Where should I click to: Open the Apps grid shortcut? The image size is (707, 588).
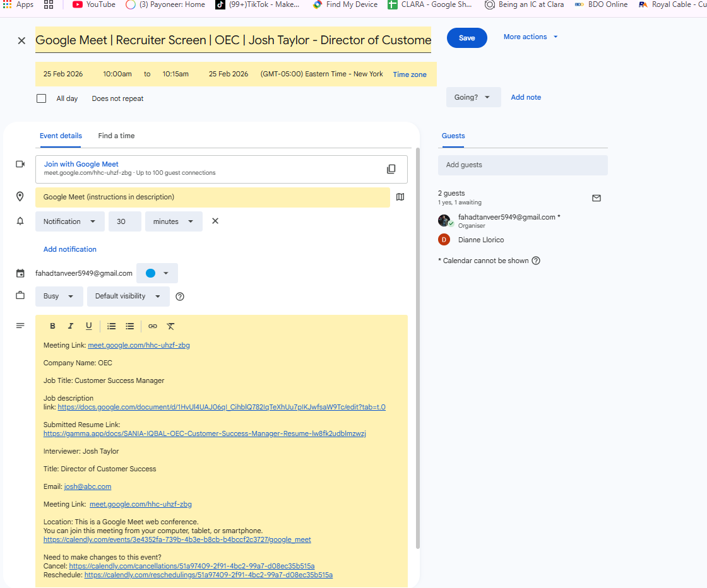(18, 4)
